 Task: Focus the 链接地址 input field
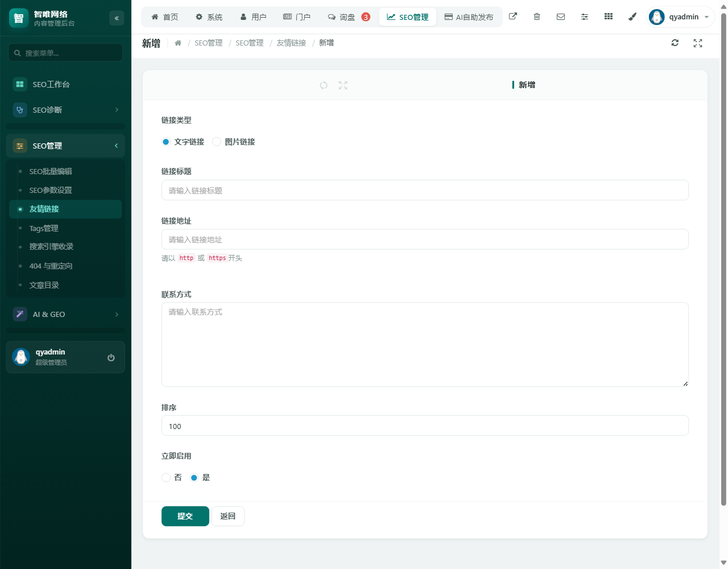[425, 240]
